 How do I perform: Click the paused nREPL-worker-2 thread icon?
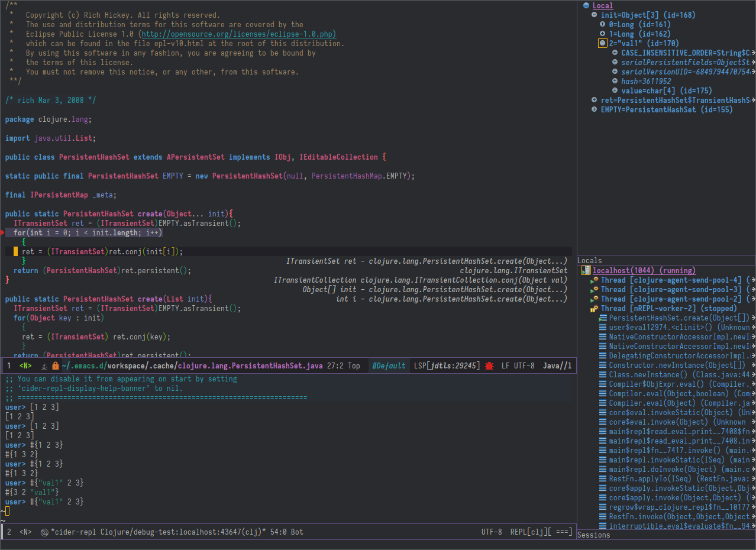pos(594,309)
